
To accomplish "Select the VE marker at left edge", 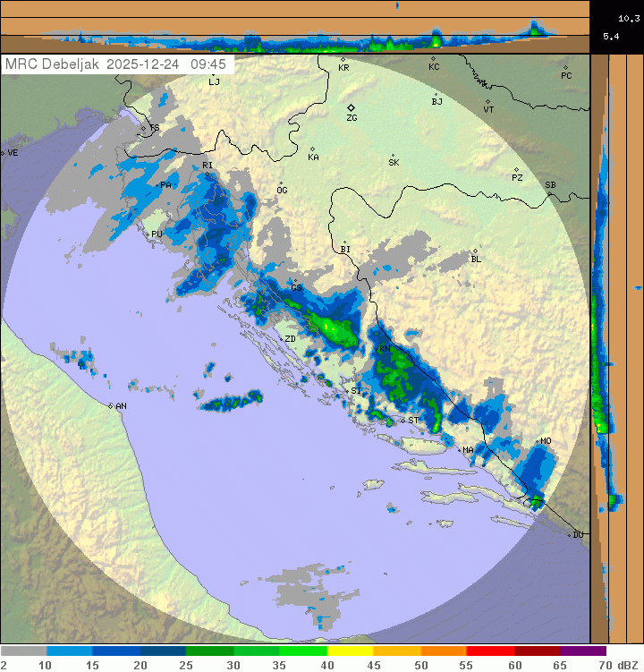I will [4, 153].
